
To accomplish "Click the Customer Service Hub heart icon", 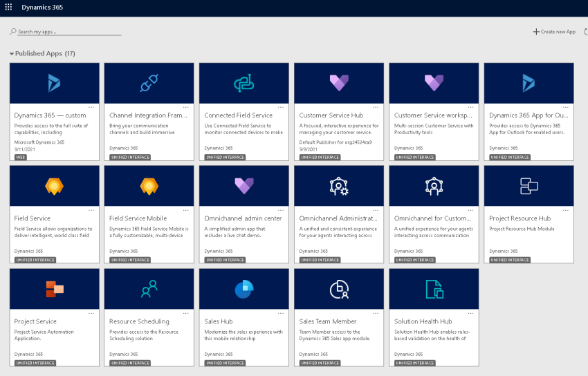I will pyautogui.click(x=339, y=83).
